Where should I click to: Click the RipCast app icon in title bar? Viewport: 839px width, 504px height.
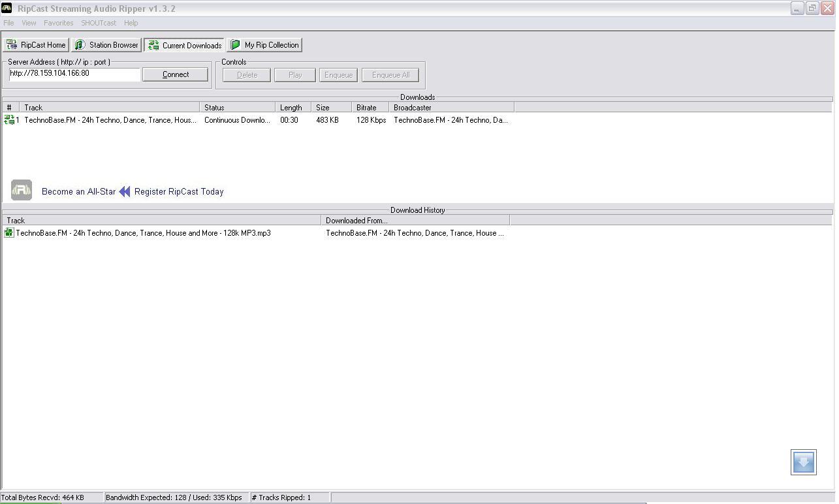point(7,8)
